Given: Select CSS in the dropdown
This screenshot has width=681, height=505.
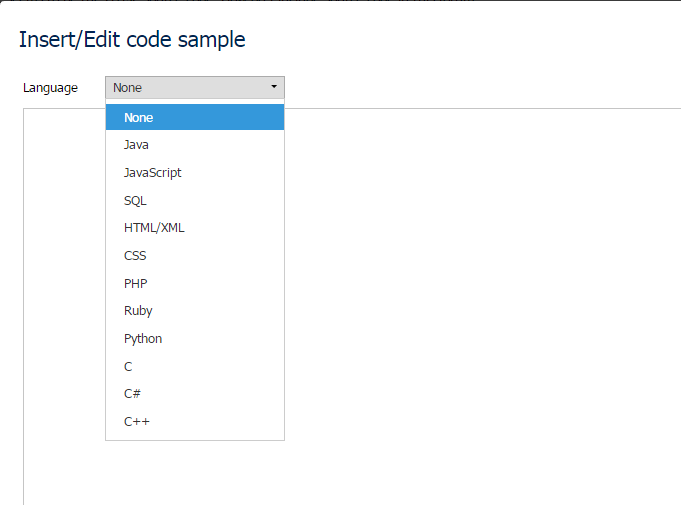Looking at the screenshot, I should [195, 255].
